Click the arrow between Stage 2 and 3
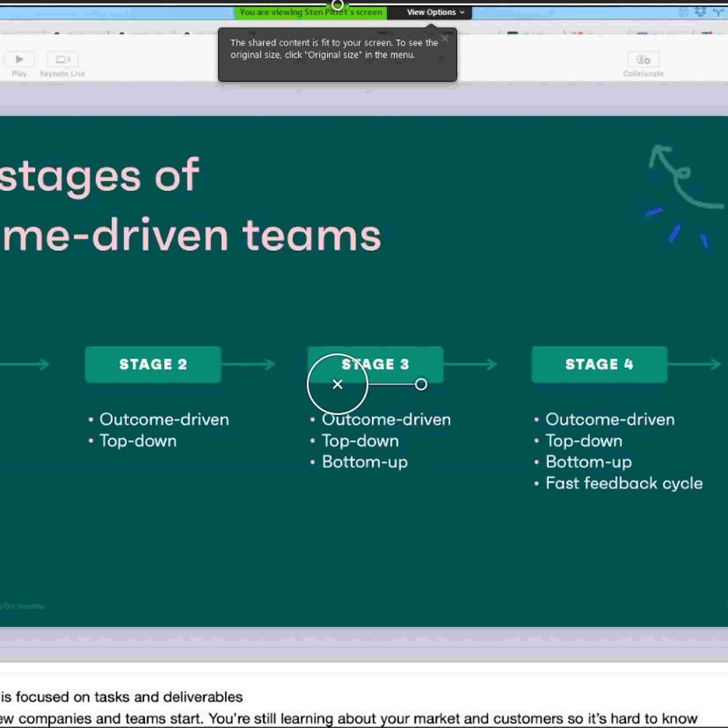728x728 pixels. (249, 364)
